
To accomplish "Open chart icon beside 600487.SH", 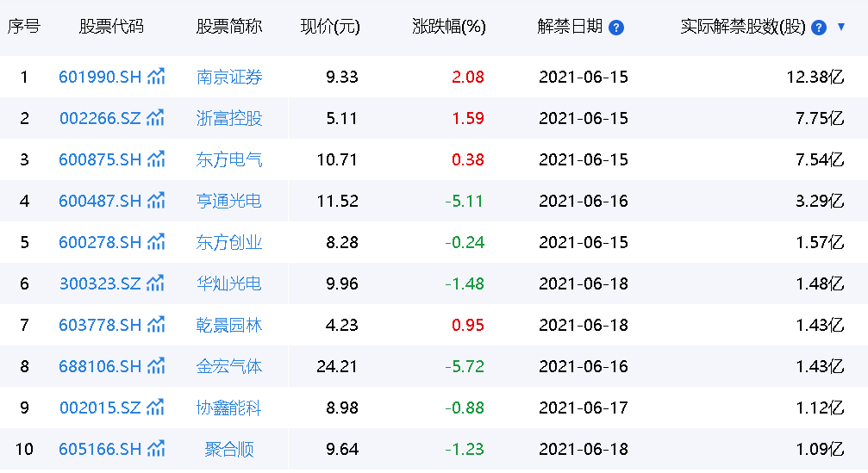I will (x=156, y=200).
